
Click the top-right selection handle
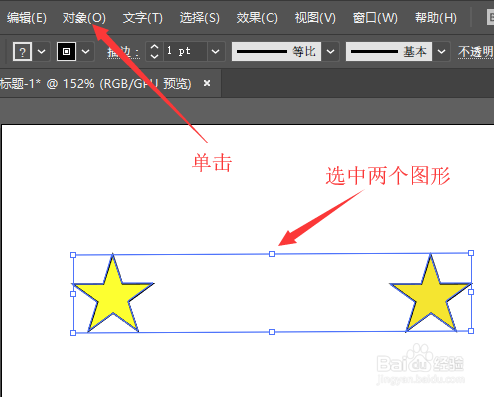pos(471,253)
